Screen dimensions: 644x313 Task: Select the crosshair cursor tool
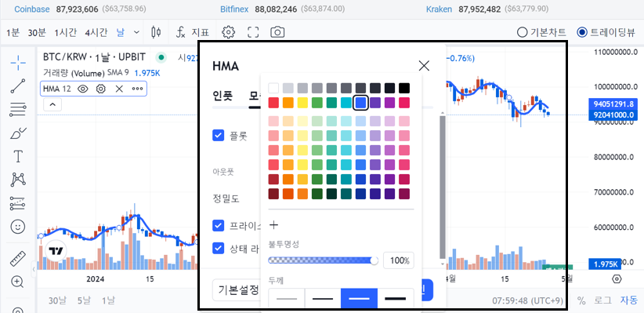18,63
